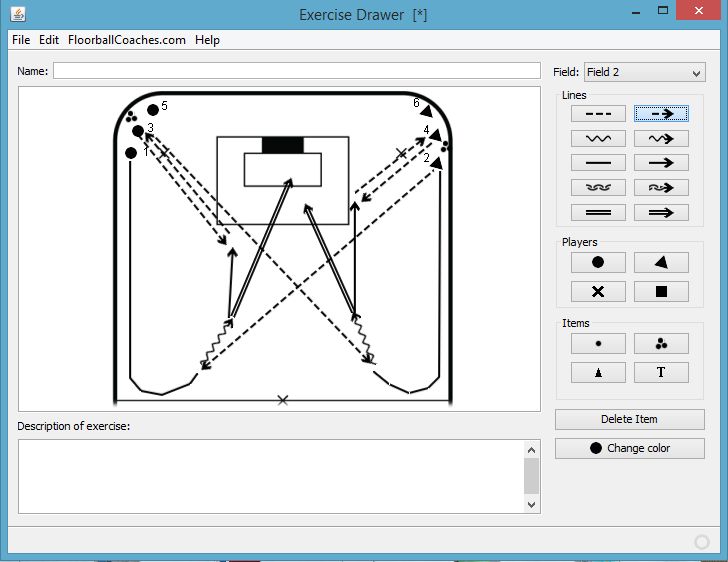
Task: Select the text T item tool
Action: click(661, 372)
